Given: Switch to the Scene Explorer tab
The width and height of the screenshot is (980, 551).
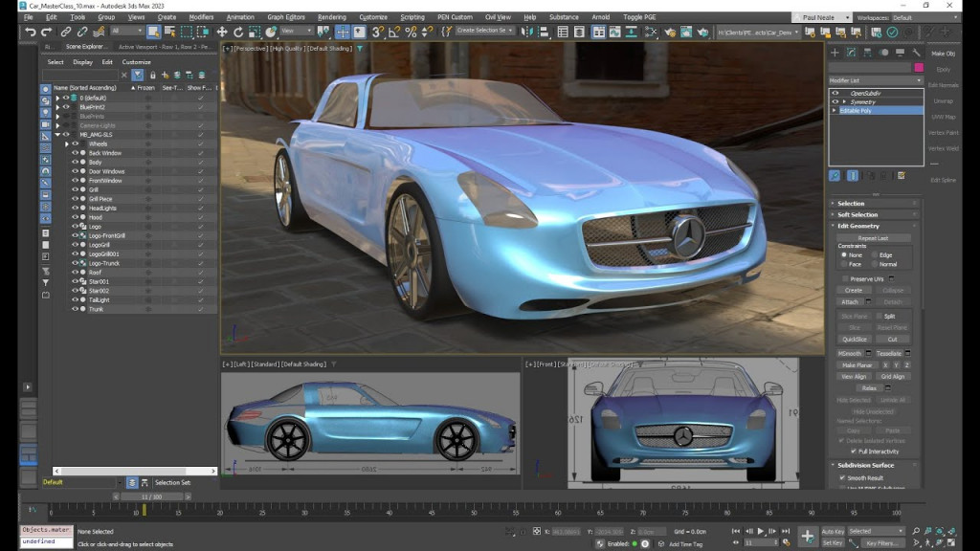Looking at the screenshot, I should click(87, 46).
